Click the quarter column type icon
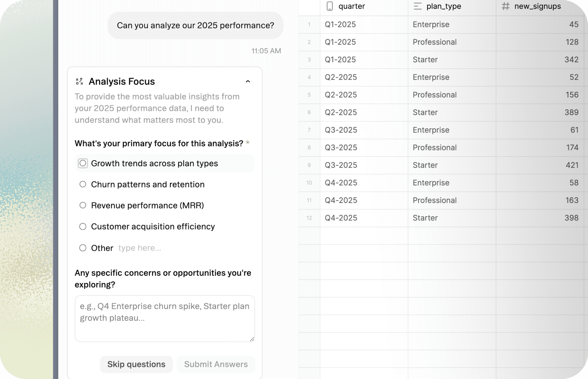This screenshot has height=379, width=588. pyautogui.click(x=330, y=6)
